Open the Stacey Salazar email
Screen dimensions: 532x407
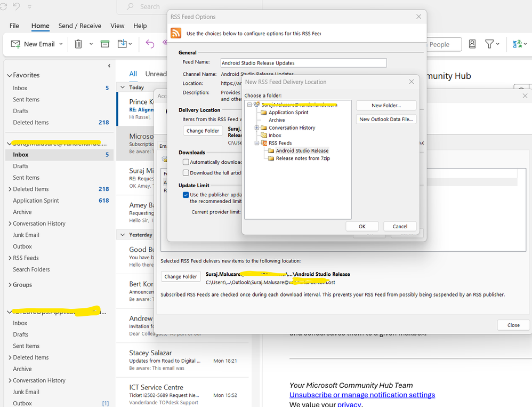point(183,360)
